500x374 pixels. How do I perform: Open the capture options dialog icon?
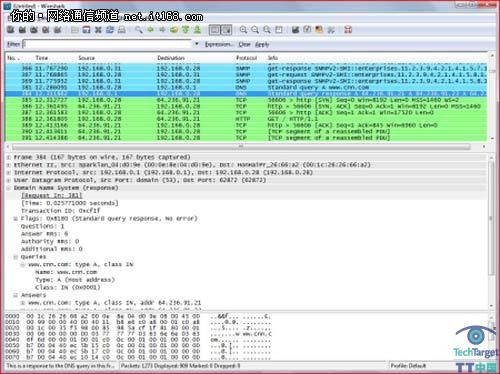(22, 30)
